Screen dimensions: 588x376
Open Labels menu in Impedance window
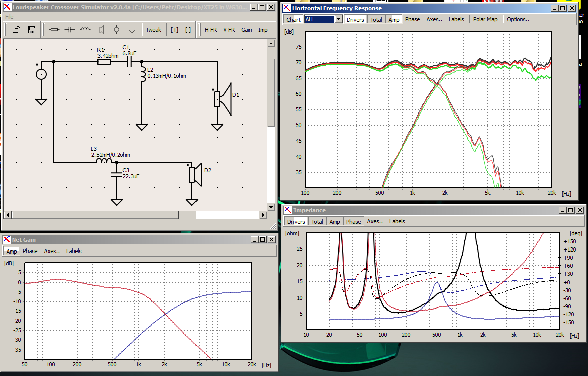[397, 221]
